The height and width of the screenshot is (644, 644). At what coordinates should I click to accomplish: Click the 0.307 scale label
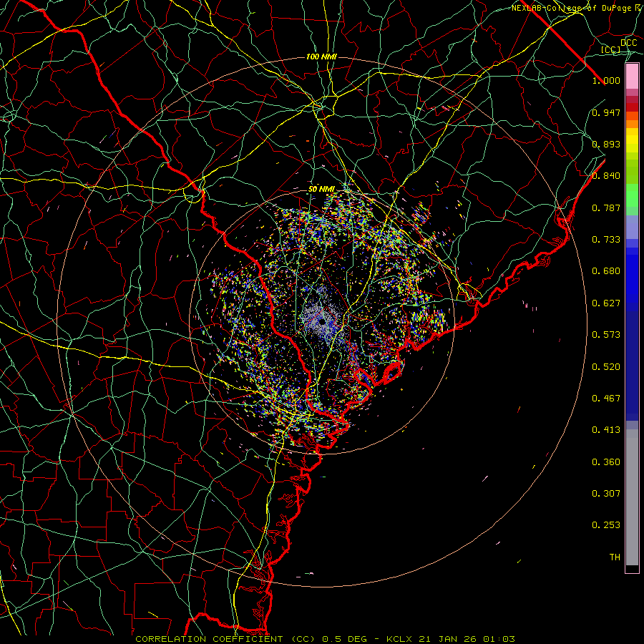tap(606, 494)
